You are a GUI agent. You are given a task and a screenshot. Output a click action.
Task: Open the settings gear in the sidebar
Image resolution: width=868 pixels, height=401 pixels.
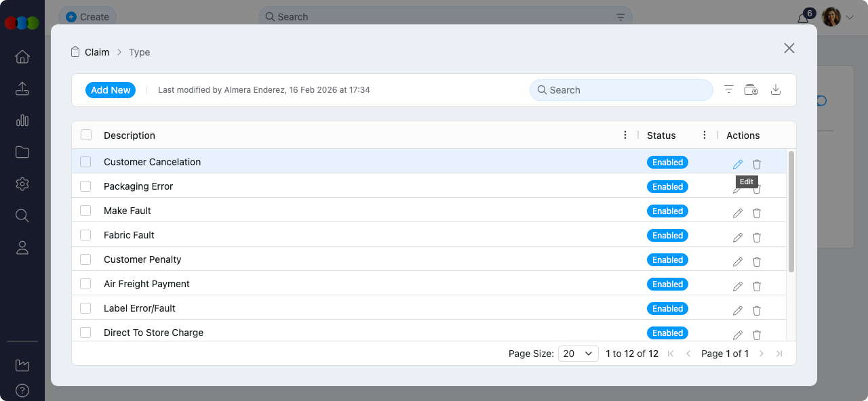(x=22, y=184)
